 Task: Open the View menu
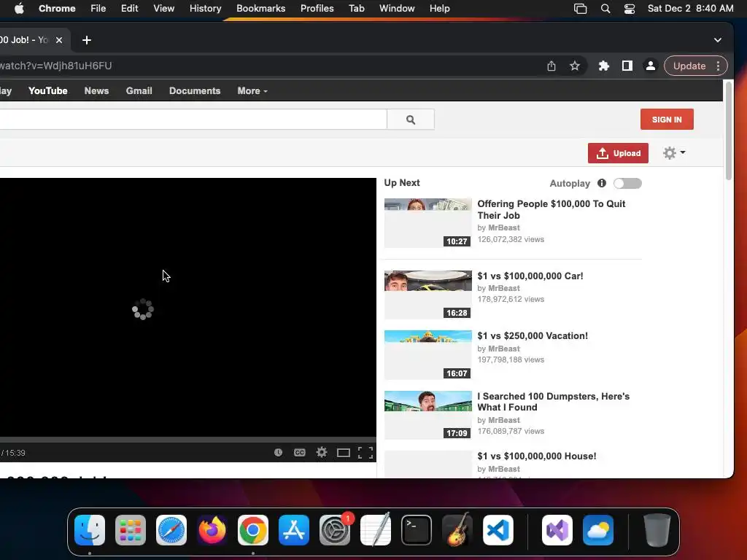163,9
